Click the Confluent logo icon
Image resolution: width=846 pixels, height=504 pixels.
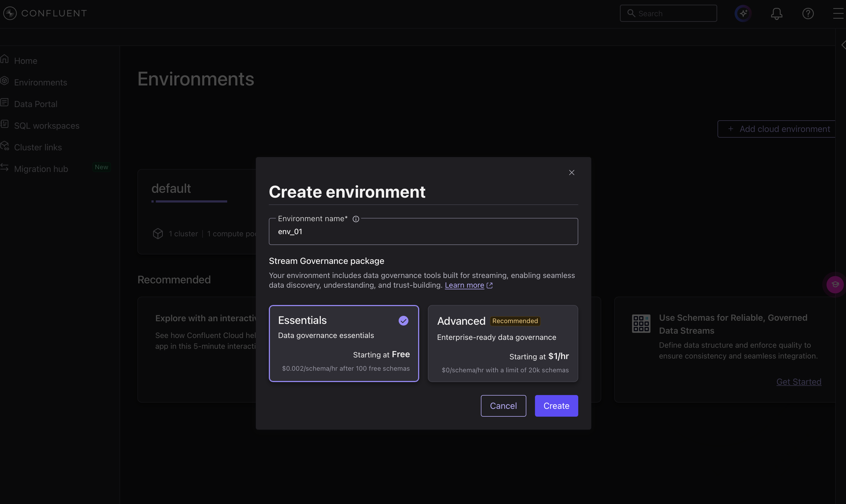(x=10, y=13)
